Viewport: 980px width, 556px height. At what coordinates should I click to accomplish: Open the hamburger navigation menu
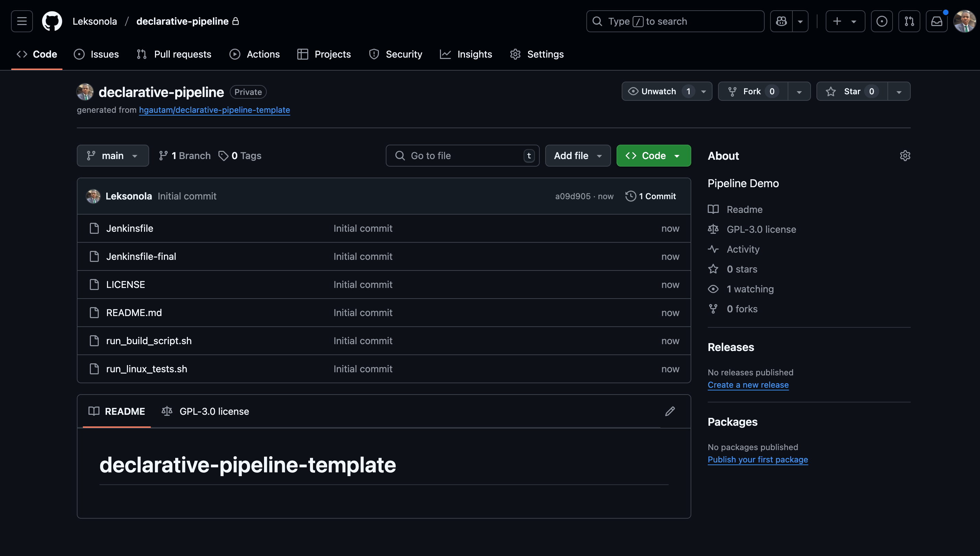coord(22,21)
